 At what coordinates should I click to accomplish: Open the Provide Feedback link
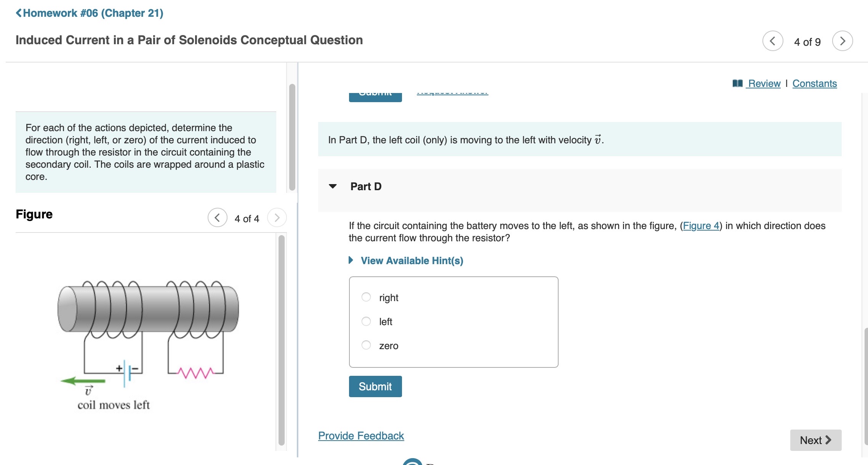coord(361,435)
